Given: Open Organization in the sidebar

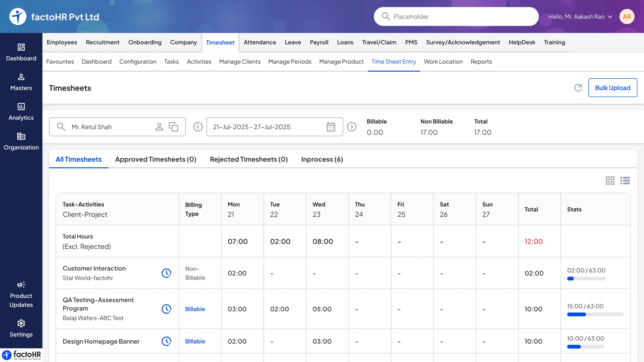Looking at the screenshot, I should click(x=21, y=141).
